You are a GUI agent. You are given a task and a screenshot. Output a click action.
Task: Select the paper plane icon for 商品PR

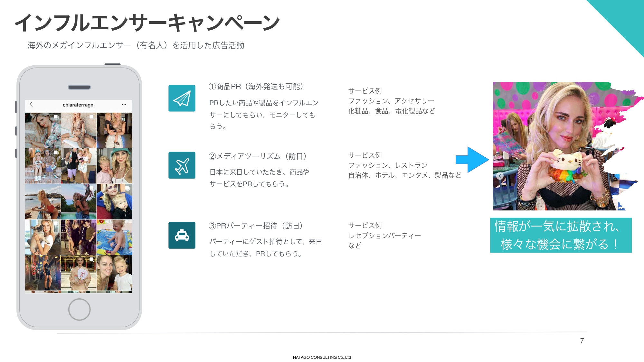pos(182,98)
